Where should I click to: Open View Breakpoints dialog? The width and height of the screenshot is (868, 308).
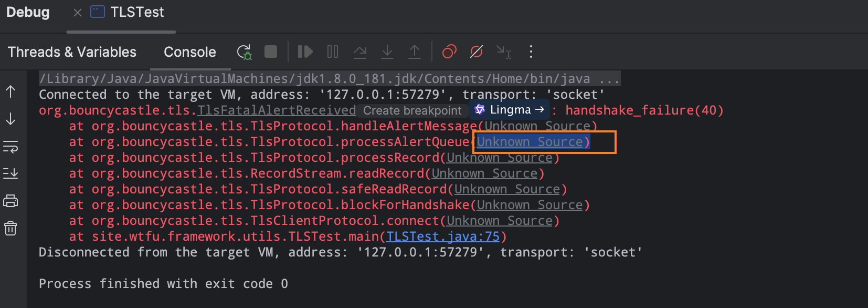click(449, 52)
